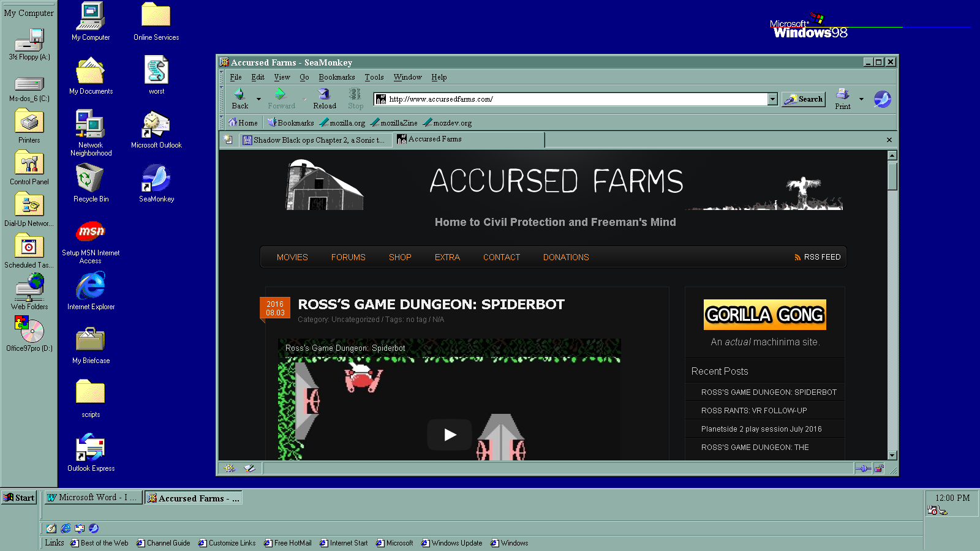Select the 3½ Floppy (A:) drive icon
The image size is (980, 551).
29,44
